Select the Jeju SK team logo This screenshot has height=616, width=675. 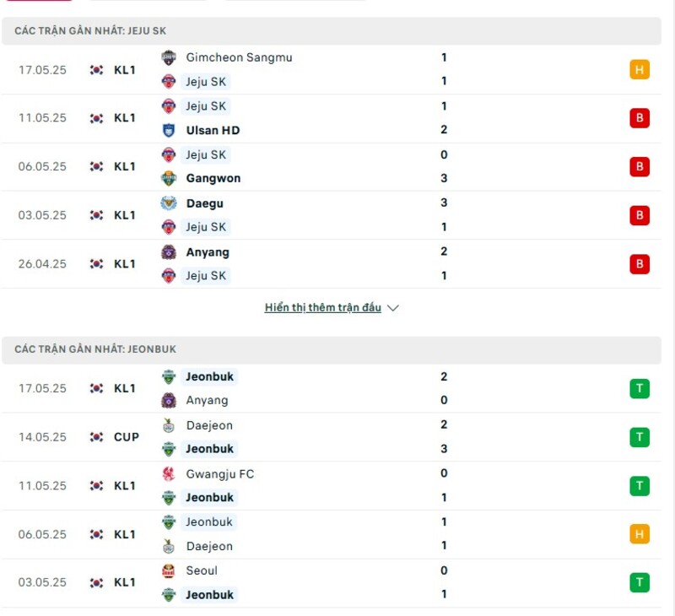[166, 81]
